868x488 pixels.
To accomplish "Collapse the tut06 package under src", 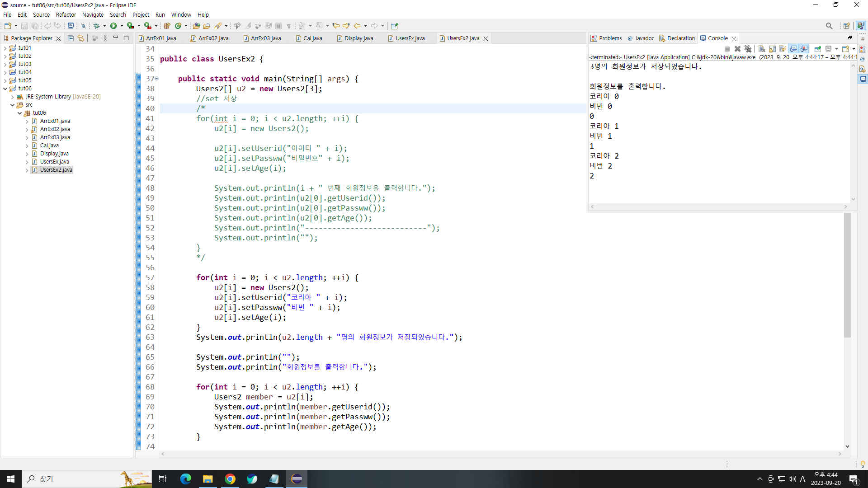I will (20, 113).
